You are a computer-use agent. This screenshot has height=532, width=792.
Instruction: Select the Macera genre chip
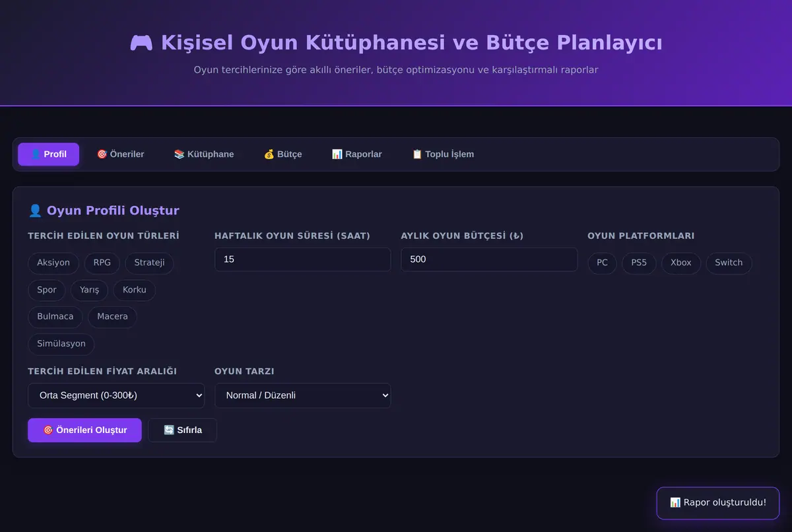[x=112, y=317]
